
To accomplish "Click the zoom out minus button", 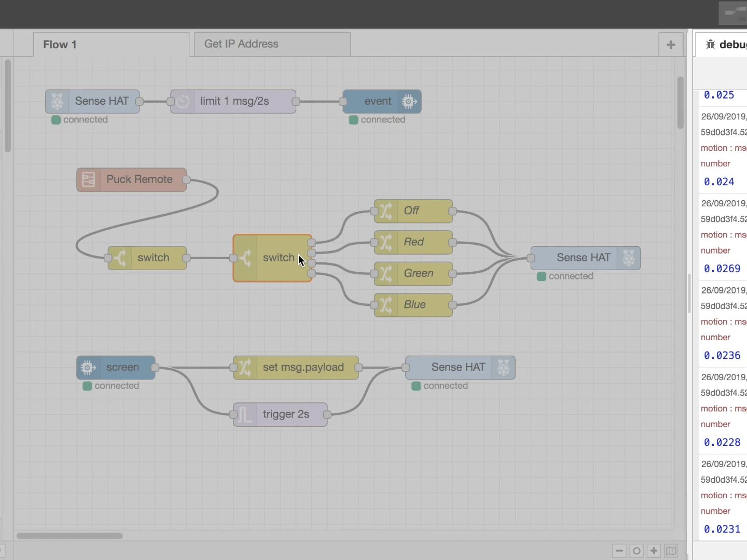I will point(619,551).
